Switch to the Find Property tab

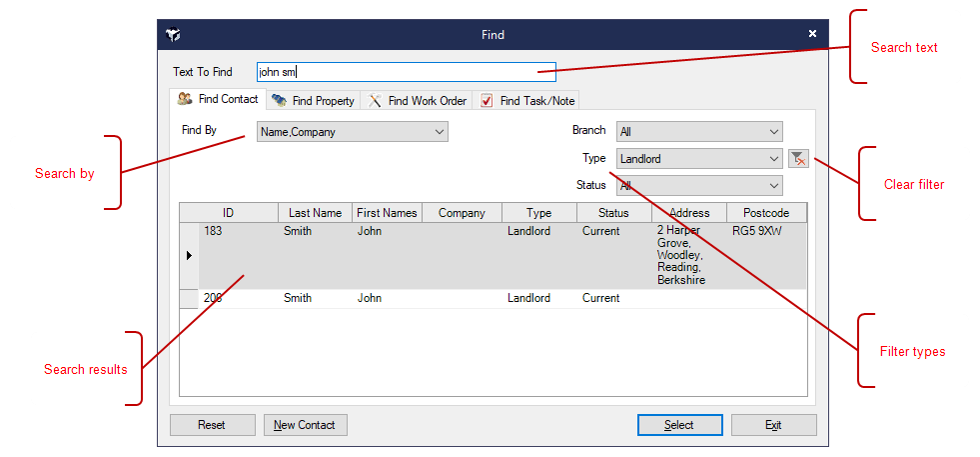coord(314,101)
